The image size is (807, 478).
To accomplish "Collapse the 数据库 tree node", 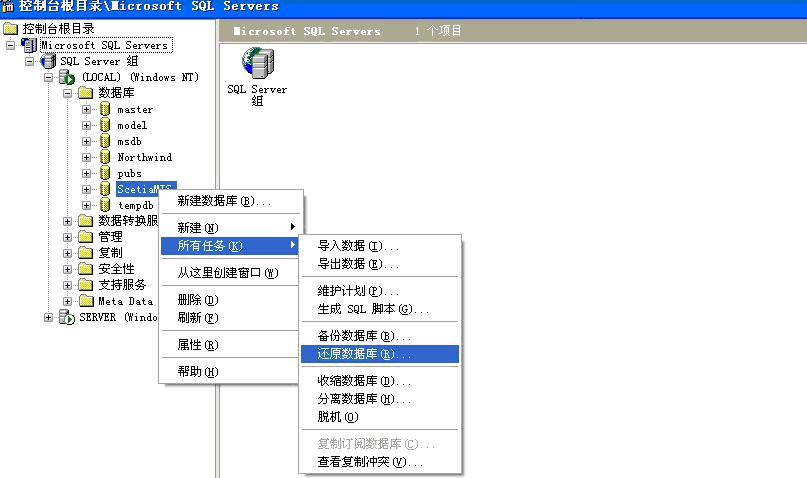I will [67, 93].
